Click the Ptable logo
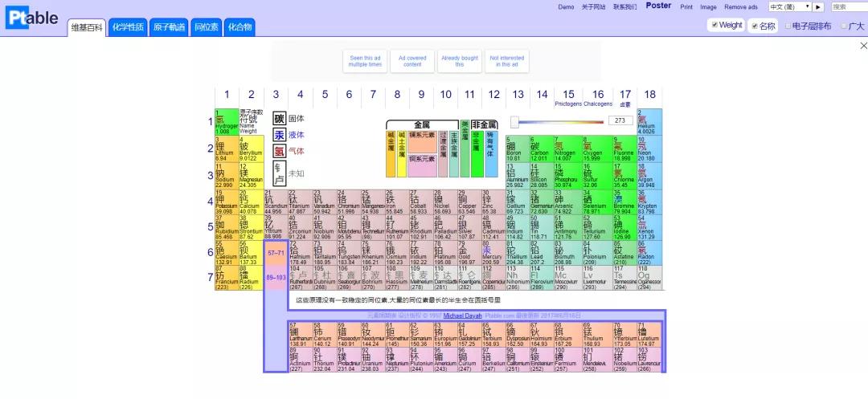The image size is (868, 399). point(32,18)
